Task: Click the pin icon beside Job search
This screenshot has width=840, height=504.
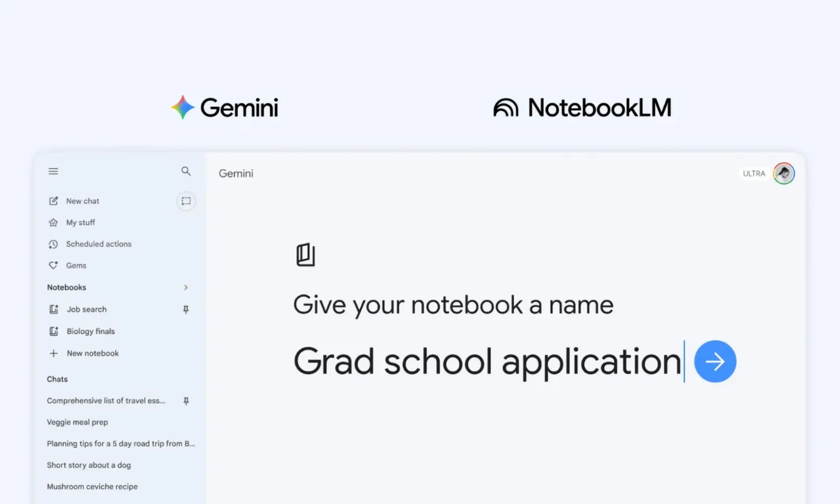Action: 185,309
